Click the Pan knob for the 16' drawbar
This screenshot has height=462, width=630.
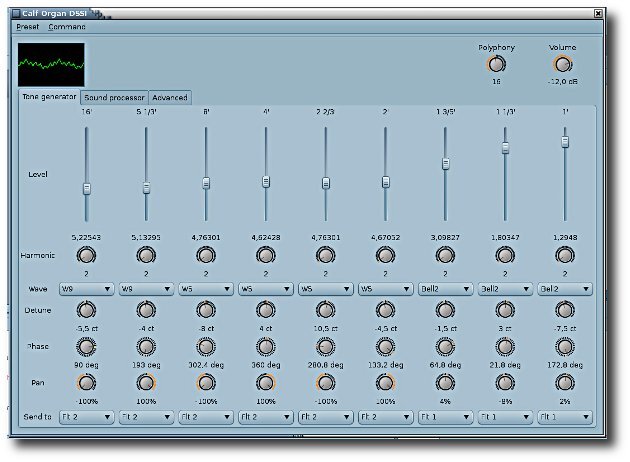(86, 383)
